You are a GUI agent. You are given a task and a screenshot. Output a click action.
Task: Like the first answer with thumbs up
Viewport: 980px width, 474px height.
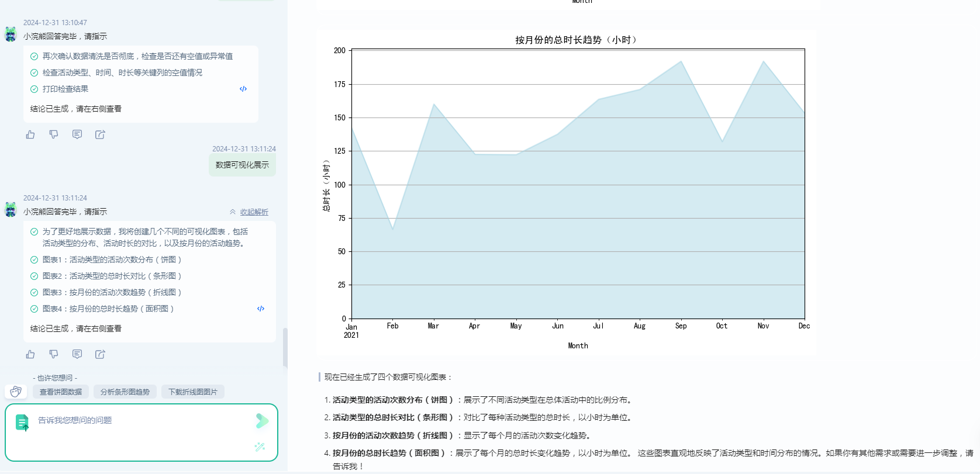point(30,134)
